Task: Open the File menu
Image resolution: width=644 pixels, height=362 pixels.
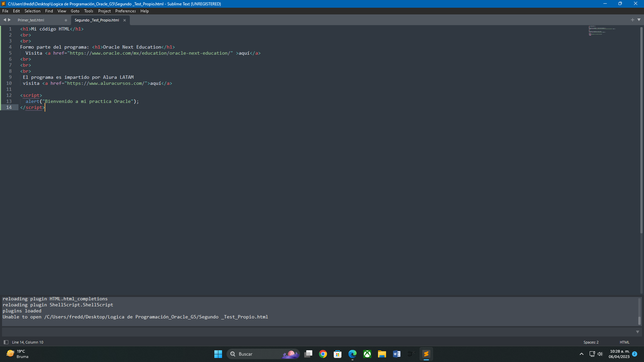Action: click(x=5, y=11)
